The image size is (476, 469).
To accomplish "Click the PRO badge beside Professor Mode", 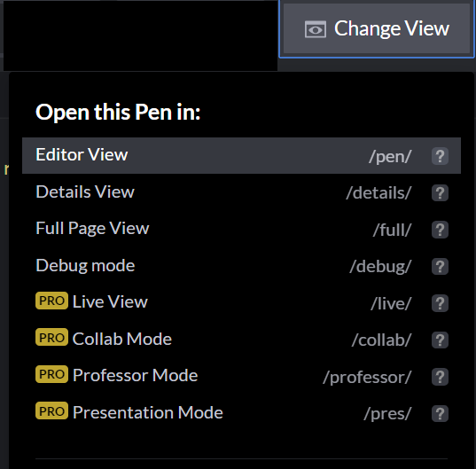I will click(51, 374).
